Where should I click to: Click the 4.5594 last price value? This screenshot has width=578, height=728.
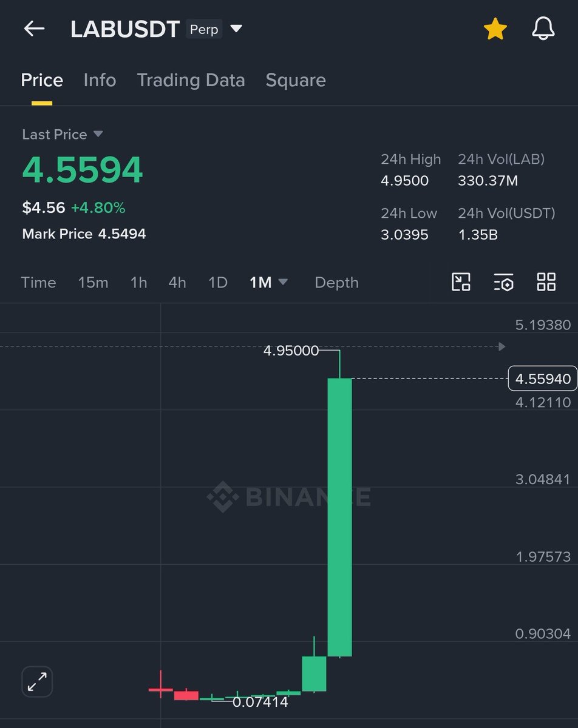click(x=83, y=170)
